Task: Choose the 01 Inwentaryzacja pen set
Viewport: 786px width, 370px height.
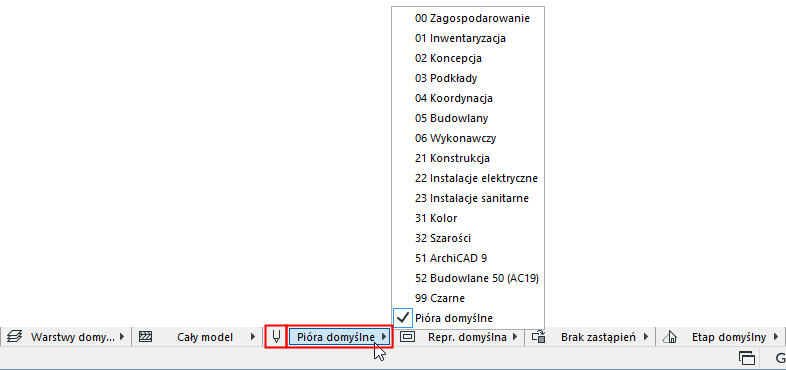Action: [468, 38]
